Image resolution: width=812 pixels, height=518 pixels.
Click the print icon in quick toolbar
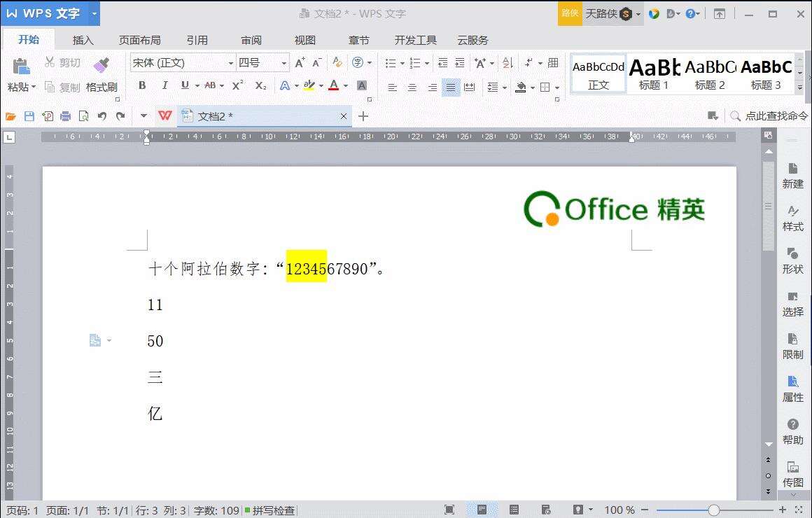pyautogui.click(x=65, y=116)
